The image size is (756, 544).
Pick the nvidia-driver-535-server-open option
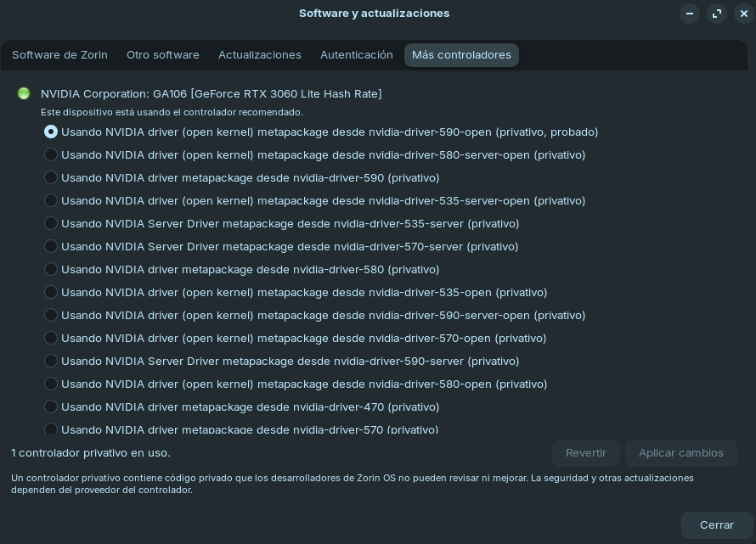[51, 201]
